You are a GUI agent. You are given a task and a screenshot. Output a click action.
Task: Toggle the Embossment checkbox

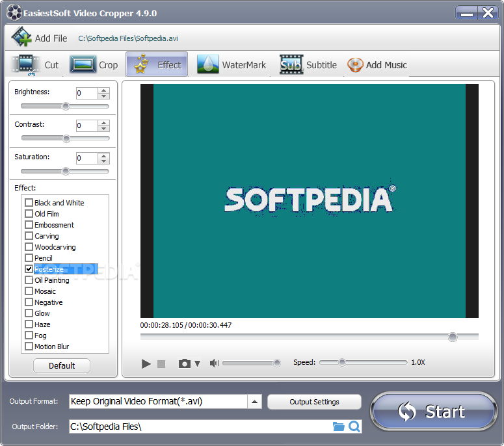29,224
